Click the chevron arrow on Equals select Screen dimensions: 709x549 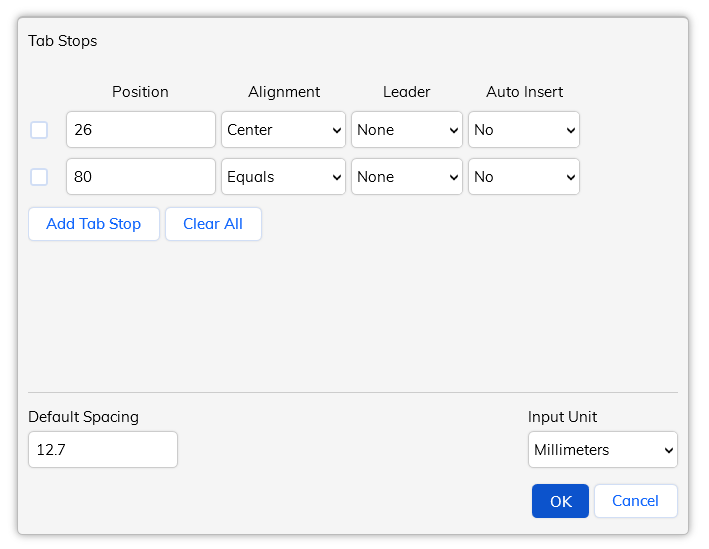click(337, 178)
